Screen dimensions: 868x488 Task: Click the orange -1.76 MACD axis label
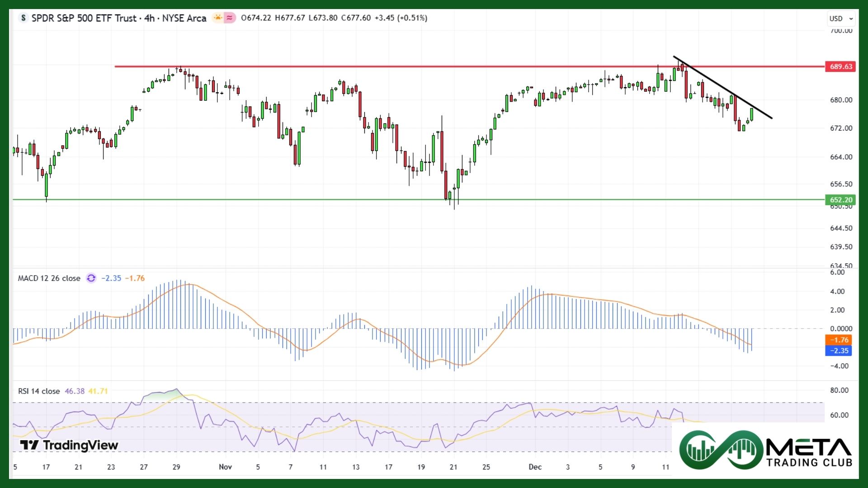839,340
